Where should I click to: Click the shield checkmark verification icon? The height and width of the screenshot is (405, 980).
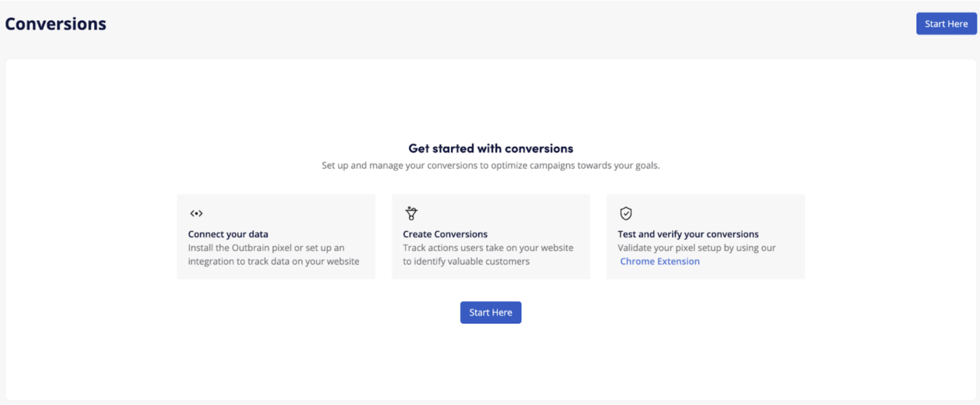click(x=625, y=213)
